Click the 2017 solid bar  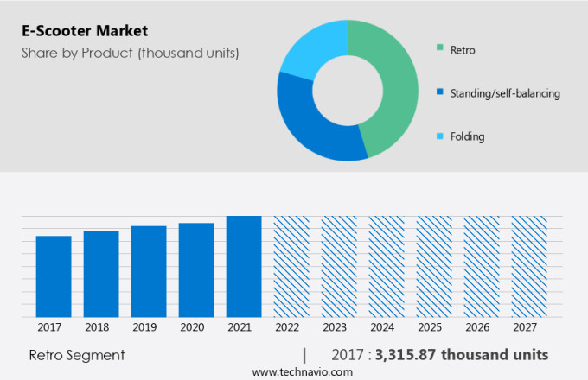coord(54,276)
